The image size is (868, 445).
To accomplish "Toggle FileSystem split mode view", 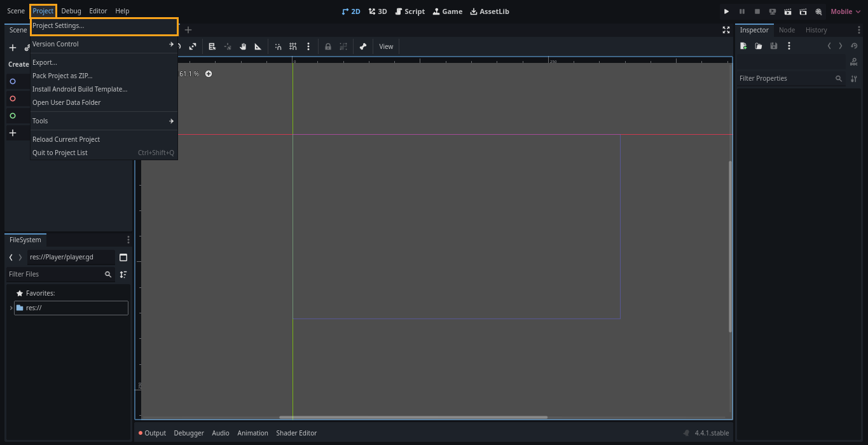I will (x=123, y=257).
